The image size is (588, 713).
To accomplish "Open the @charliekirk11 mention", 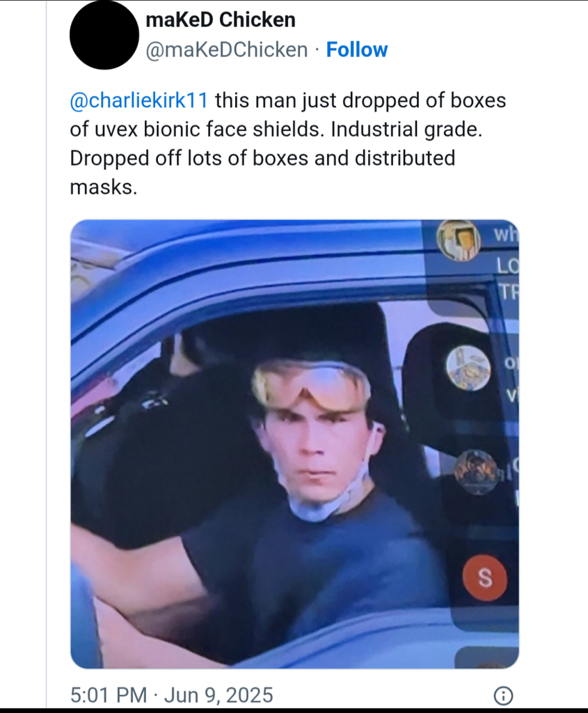I will 139,100.
